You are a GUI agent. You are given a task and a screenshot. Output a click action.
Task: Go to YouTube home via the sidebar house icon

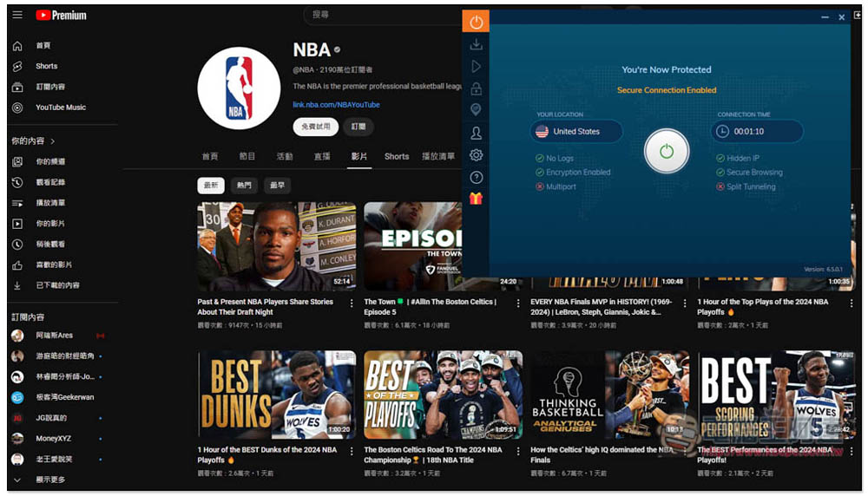tap(17, 46)
